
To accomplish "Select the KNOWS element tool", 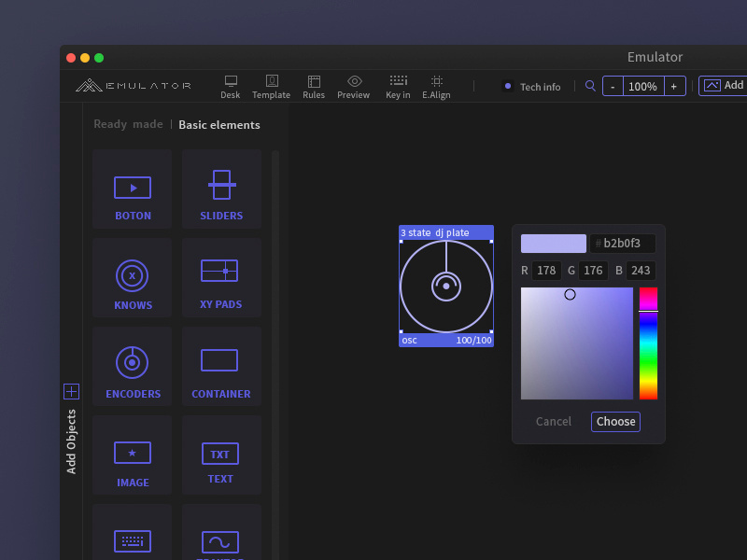I will (x=132, y=278).
